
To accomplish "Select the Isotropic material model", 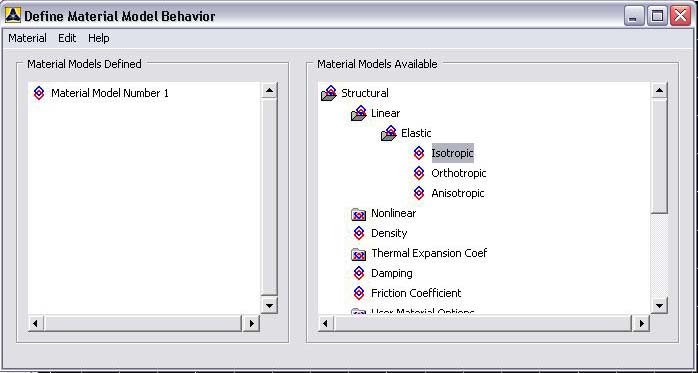I will [x=452, y=153].
